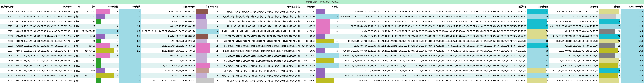
Task: Click the 冷号均数 column header
Action: click(x=136, y=7)
